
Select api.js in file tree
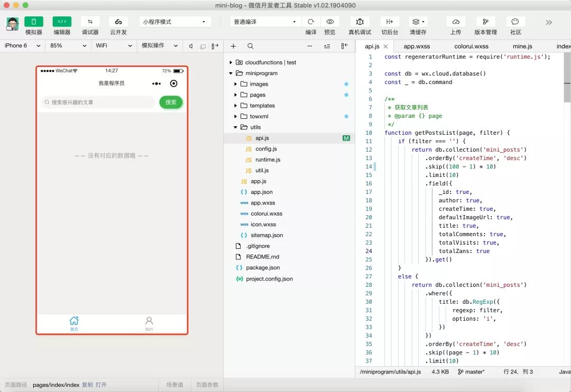pos(290,138)
